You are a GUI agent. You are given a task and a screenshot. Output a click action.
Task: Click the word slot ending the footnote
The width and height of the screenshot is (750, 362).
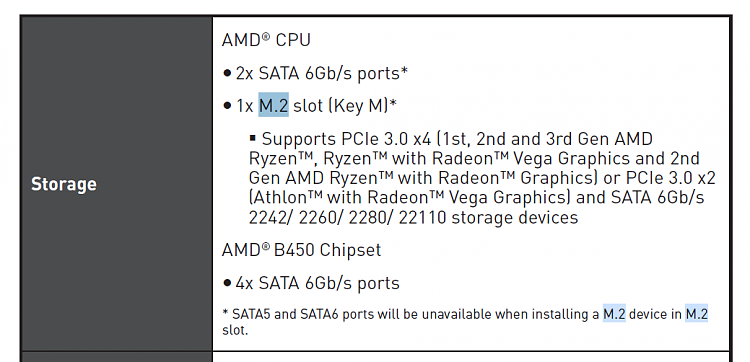click(x=234, y=330)
